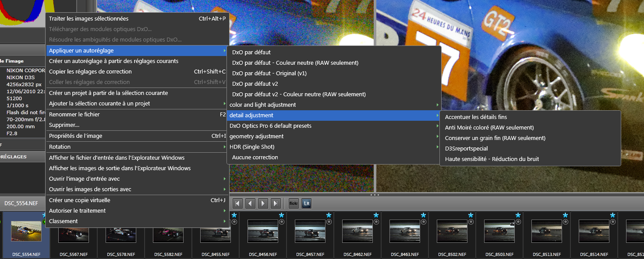Go to the previous image arrow

click(251, 203)
